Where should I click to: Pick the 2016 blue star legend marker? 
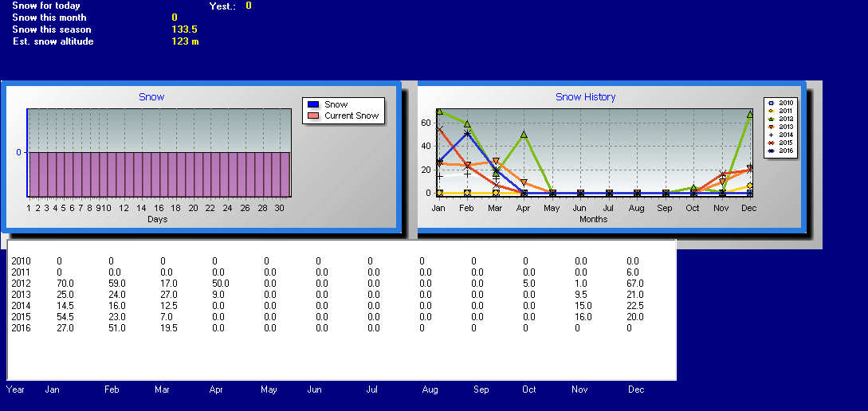770,151
